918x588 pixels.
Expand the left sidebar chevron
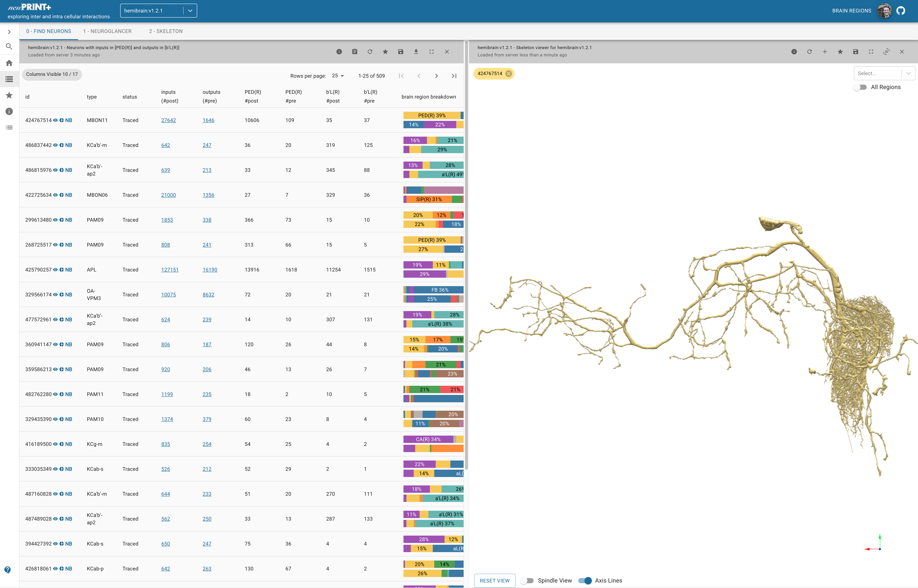tap(9, 32)
